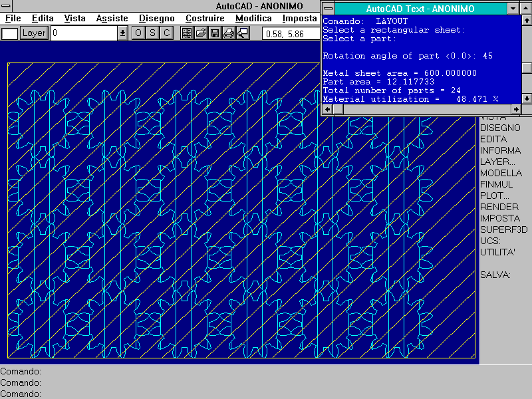This screenshot has width=532, height=399.
Task: Select IMPOSTA in the side screen menu
Action: click(500, 218)
